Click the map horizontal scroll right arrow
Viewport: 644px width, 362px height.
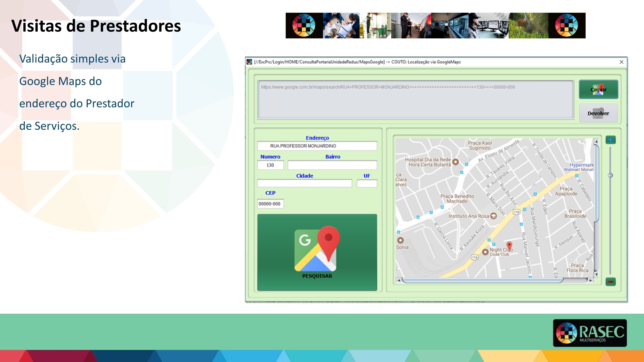pos(591,280)
